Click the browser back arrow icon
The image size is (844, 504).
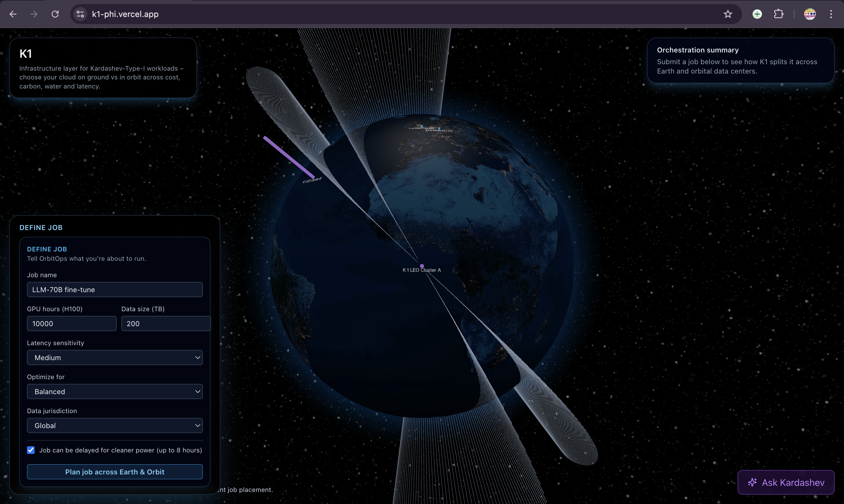click(13, 14)
